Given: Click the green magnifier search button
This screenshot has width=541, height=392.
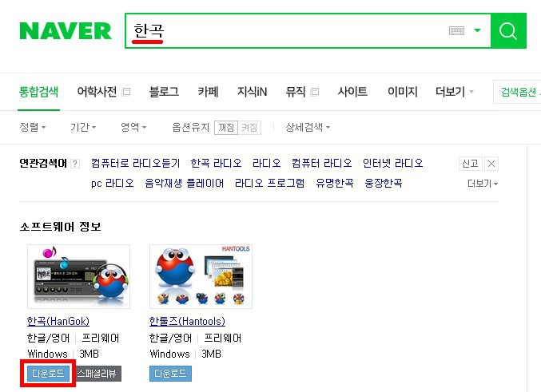Looking at the screenshot, I should click(x=508, y=30).
